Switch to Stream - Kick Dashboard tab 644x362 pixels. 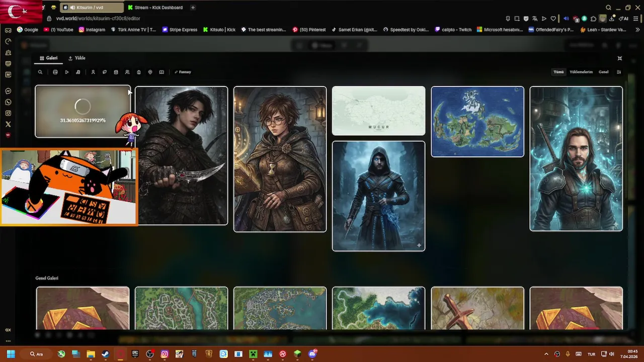[x=155, y=8]
